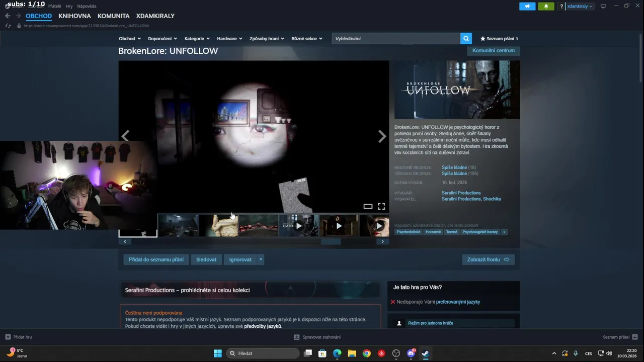
Task: Open the předvolby jazyků link
Action: (x=263, y=326)
